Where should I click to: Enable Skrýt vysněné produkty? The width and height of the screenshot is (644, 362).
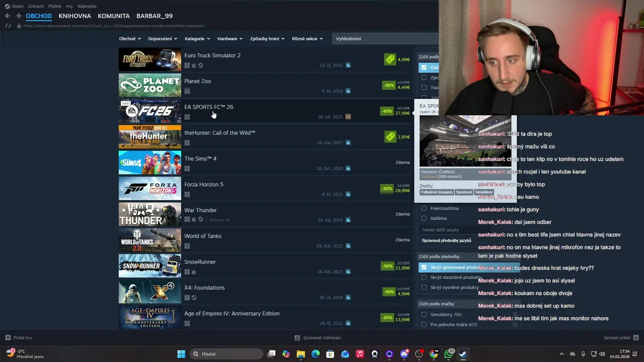coord(424,288)
